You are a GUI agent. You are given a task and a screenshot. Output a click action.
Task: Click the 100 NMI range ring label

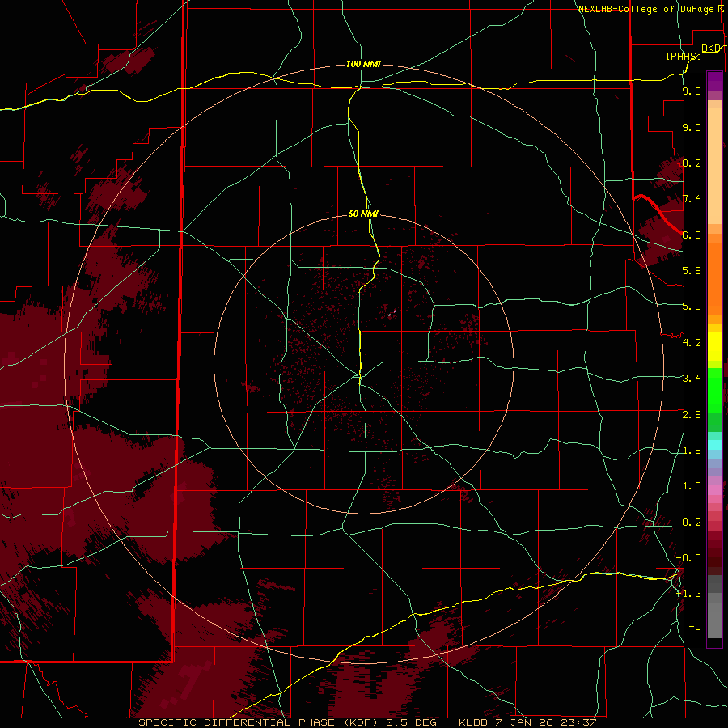tap(363, 64)
